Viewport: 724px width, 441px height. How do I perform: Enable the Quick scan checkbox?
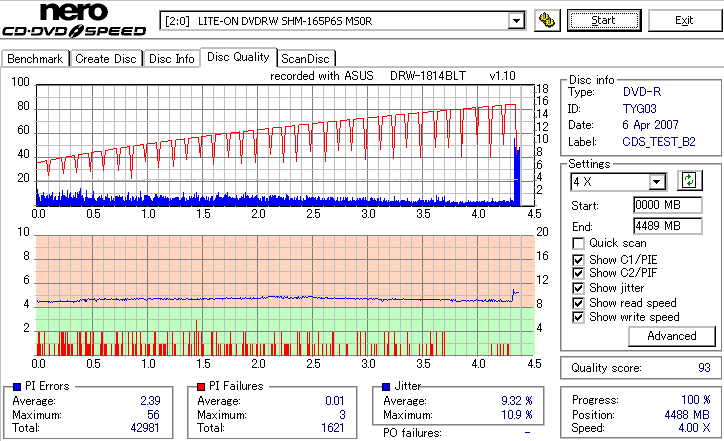click(x=578, y=243)
